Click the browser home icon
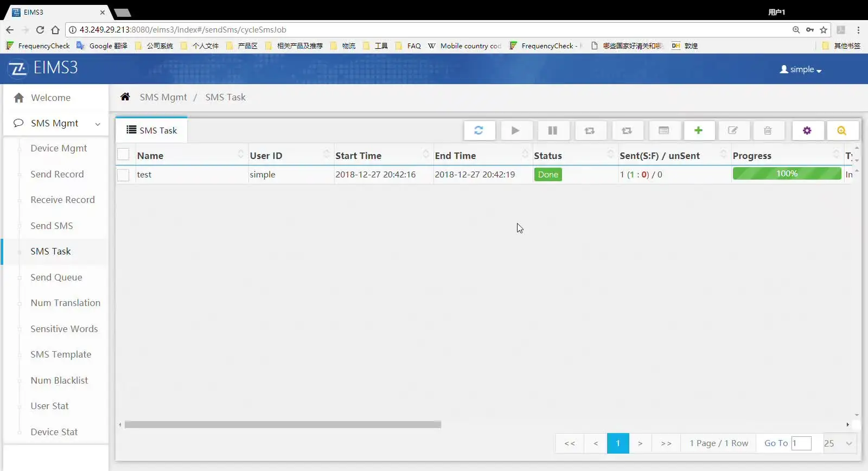The height and width of the screenshot is (471, 868). click(x=55, y=30)
